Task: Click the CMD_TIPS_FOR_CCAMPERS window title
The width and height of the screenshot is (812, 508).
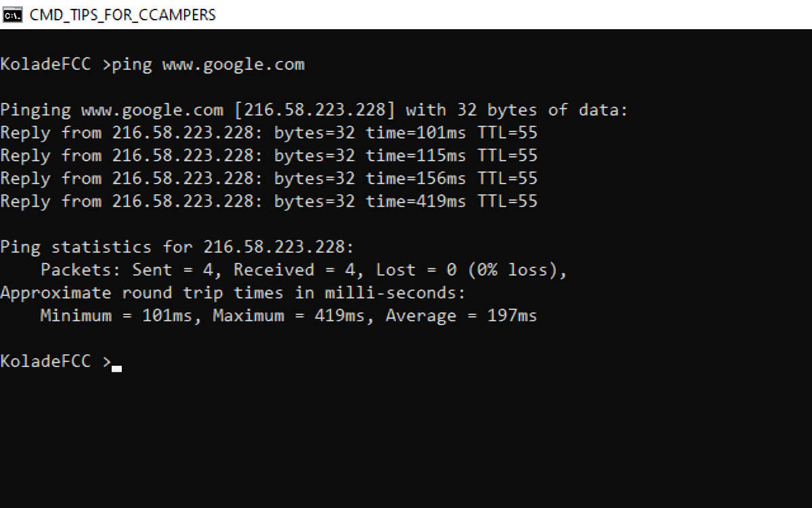Action: pyautogui.click(x=122, y=14)
